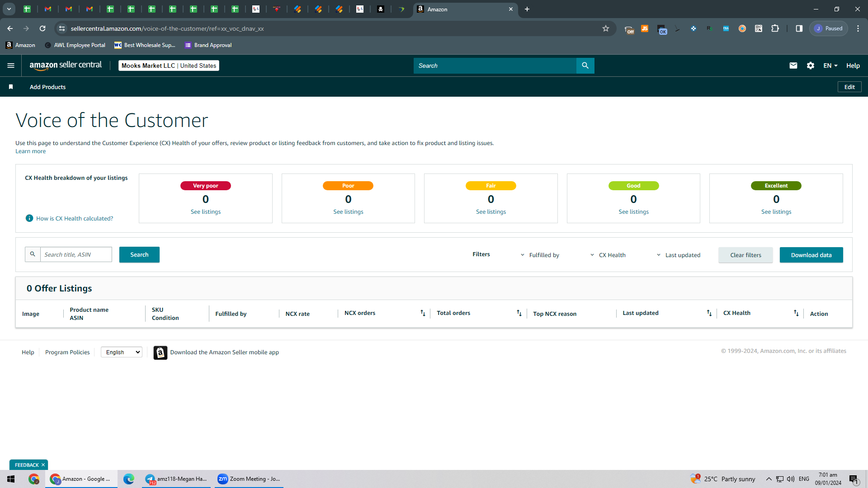This screenshot has width=868, height=488.
Task: Open the Help link in the header
Action: pyautogui.click(x=853, y=66)
